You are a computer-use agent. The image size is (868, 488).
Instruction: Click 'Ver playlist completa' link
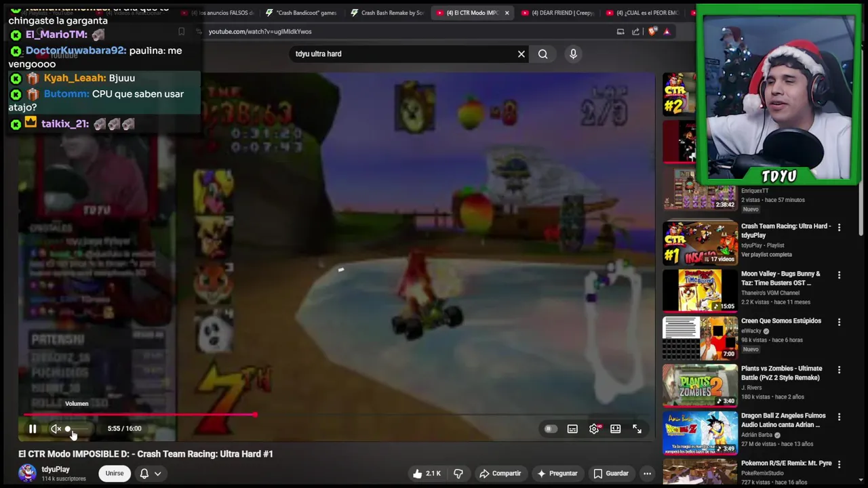tap(766, 254)
